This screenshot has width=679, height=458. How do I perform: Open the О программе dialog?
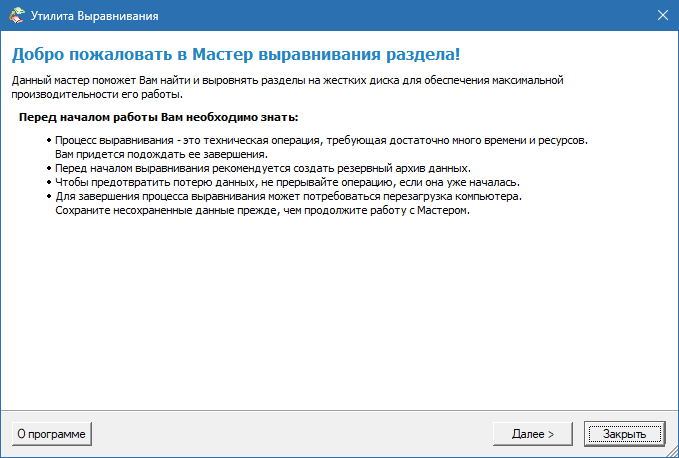(52, 434)
